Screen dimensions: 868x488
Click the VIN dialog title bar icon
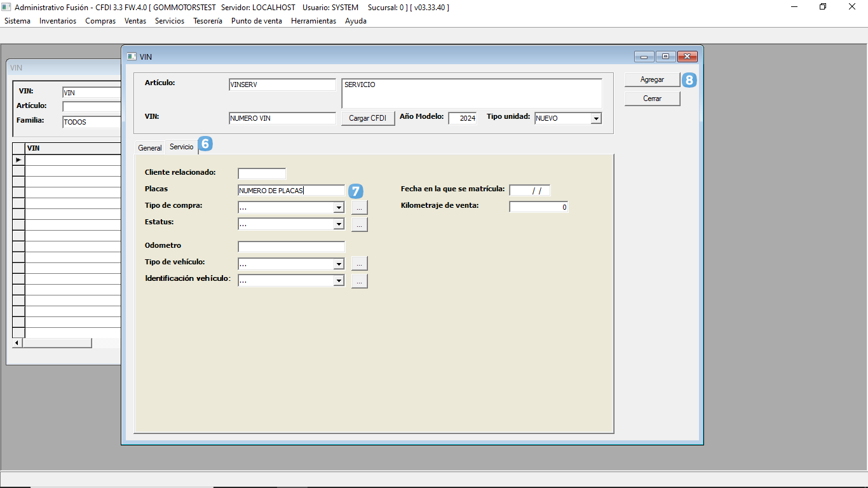tap(132, 57)
